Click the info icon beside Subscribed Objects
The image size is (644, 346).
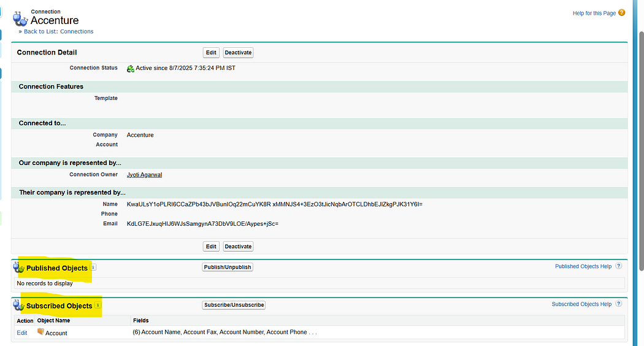[98, 305]
